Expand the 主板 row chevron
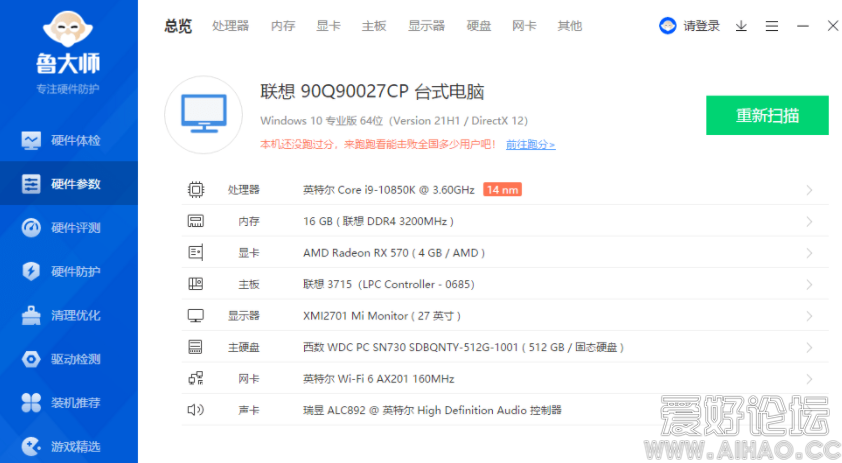 pos(809,285)
